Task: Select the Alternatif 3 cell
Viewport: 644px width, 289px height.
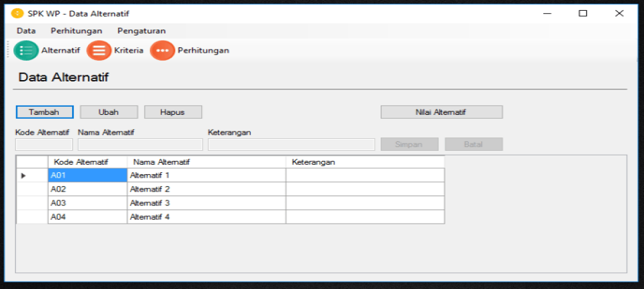Action: pos(207,203)
